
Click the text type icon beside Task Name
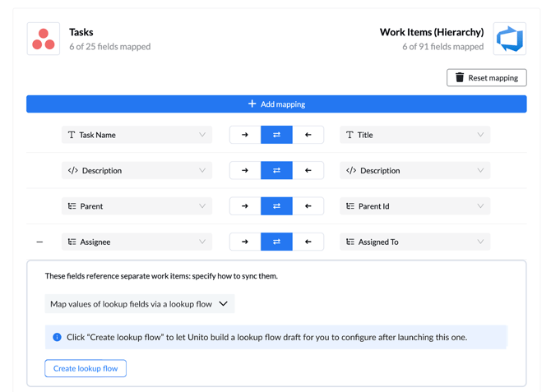[x=72, y=135]
